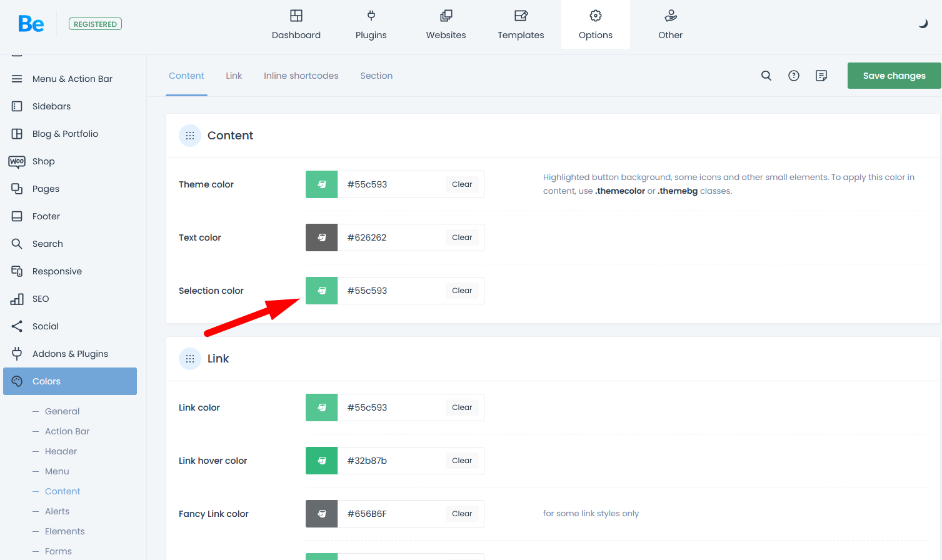Click the Link section grid handle icon
This screenshot has width=942, height=560.
click(x=190, y=359)
